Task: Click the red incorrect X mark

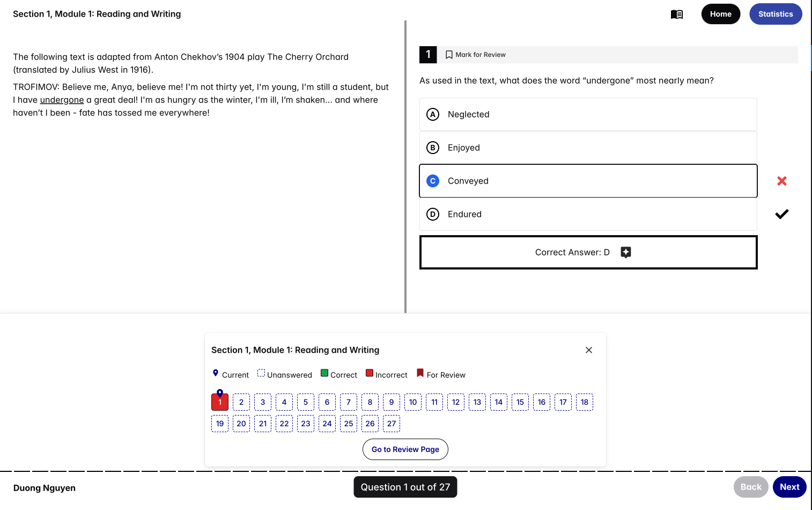Action: (x=782, y=181)
